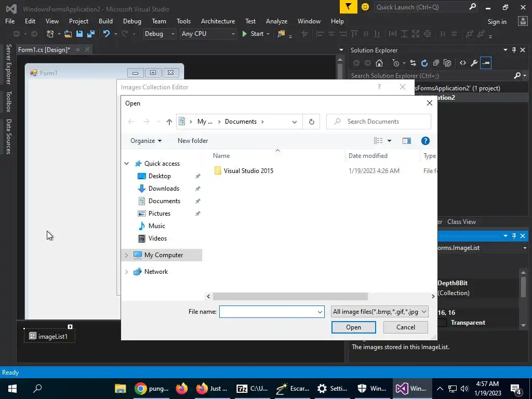Click the file list horizontal scrollbar
This screenshot has height=399, width=532.
(290, 297)
